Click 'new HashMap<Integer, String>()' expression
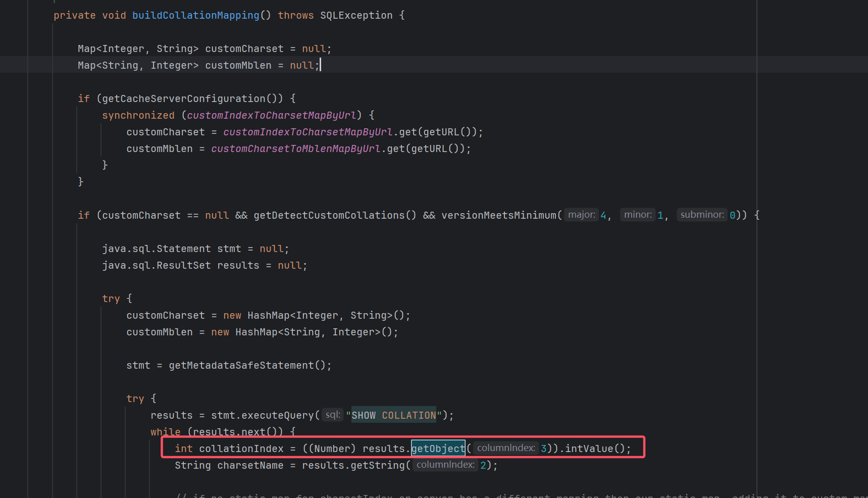The width and height of the screenshot is (868, 498). pyautogui.click(x=314, y=315)
